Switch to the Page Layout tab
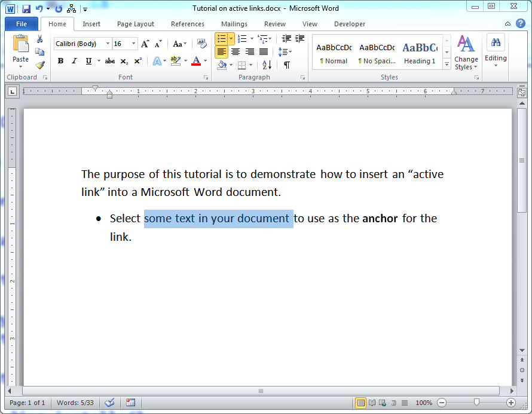This screenshot has width=532, height=414. tap(135, 24)
